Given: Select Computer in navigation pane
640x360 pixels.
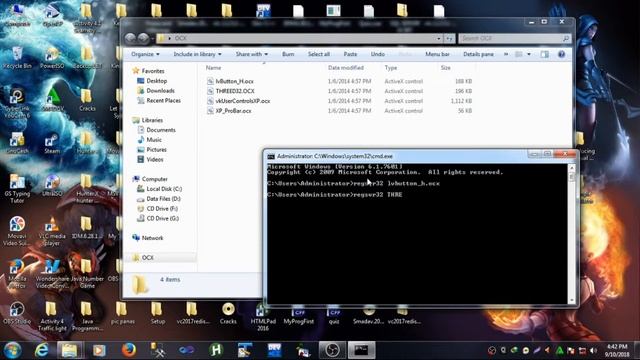Looking at the screenshot, I should coord(150,179).
